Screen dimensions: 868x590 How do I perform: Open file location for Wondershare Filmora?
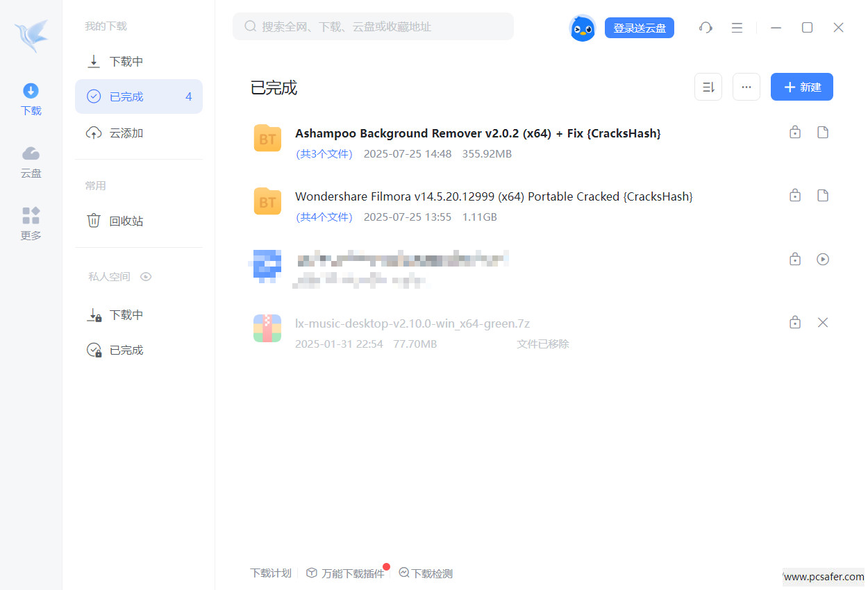(x=823, y=196)
